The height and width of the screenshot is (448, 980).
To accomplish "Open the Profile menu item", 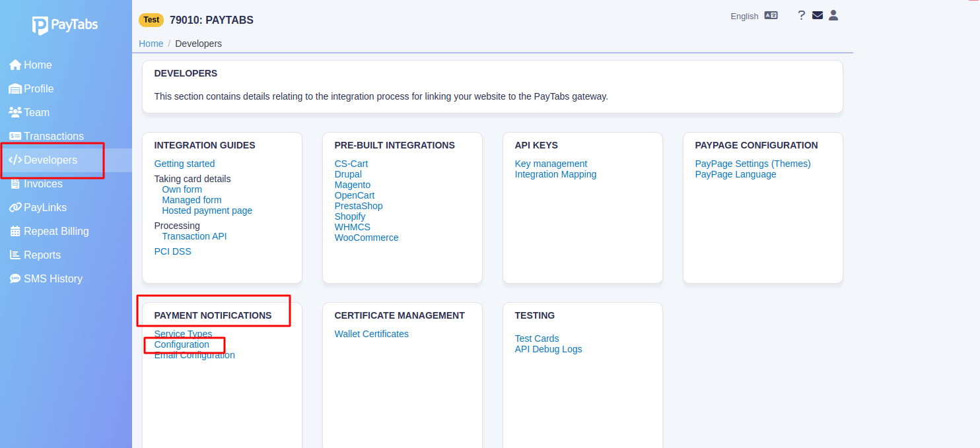I will [x=39, y=88].
